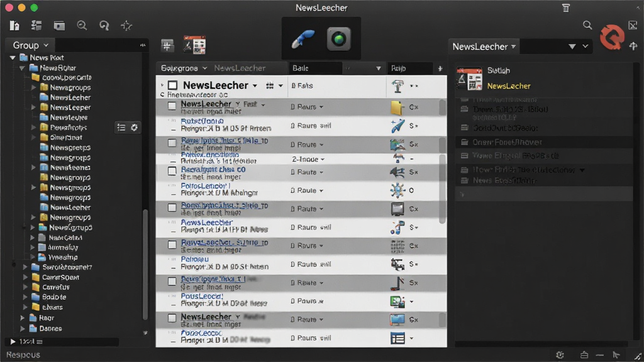Click the Setigh thumbnail image
Image resolution: width=644 pixels, height=362 pixels.
click(469, 79)
